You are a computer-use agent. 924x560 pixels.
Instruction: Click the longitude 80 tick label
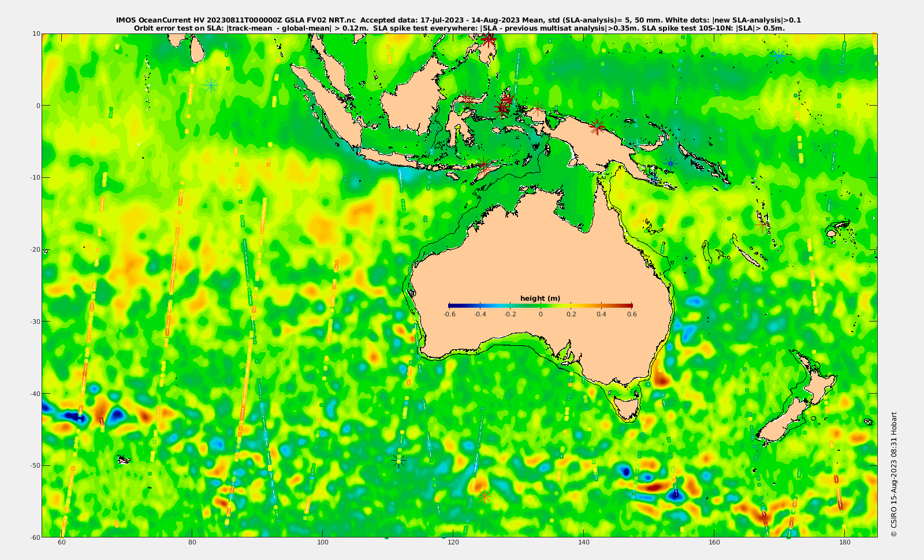192,543
